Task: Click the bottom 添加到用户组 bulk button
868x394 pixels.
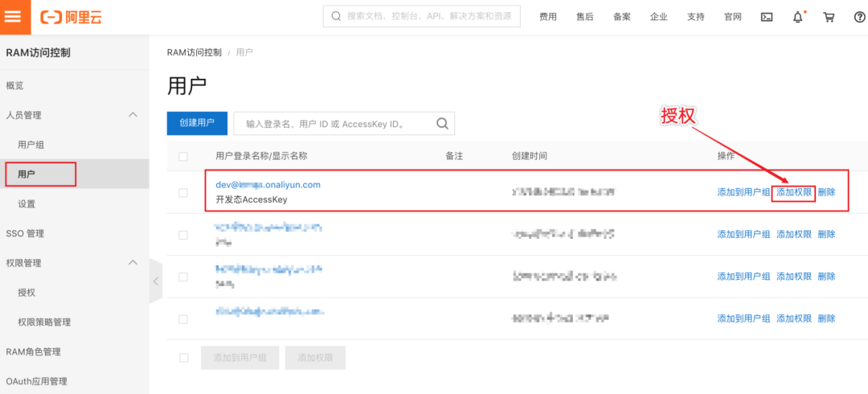Action: point(240,358)
